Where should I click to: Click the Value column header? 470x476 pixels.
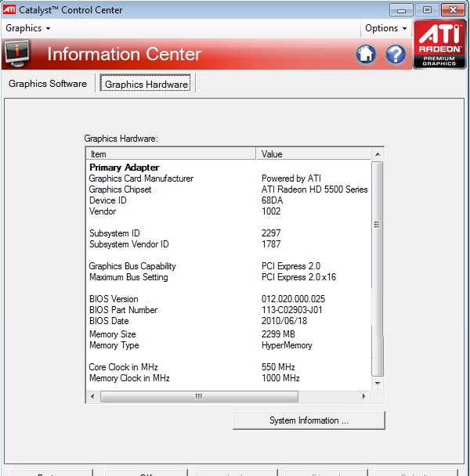click(x=313, y=154)
